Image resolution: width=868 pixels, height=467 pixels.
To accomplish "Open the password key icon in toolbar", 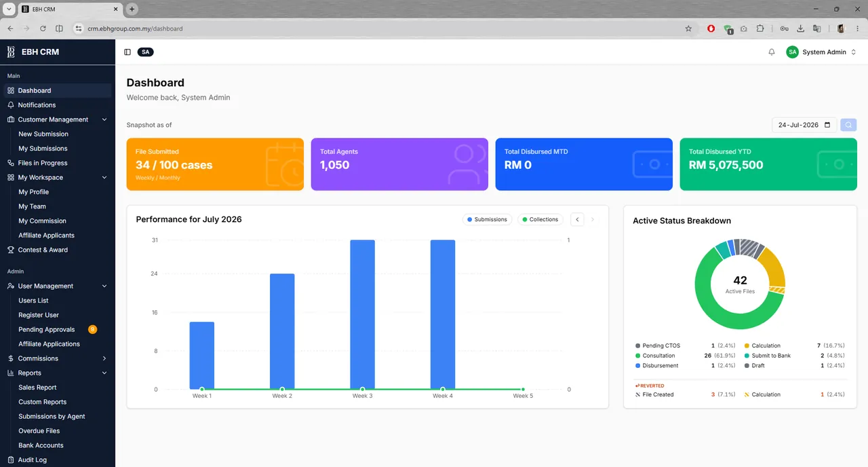I will coord(784,29).
